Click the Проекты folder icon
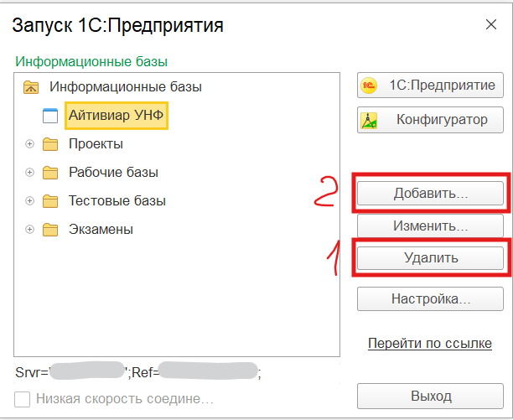The image size is (513, 420). 50,144
